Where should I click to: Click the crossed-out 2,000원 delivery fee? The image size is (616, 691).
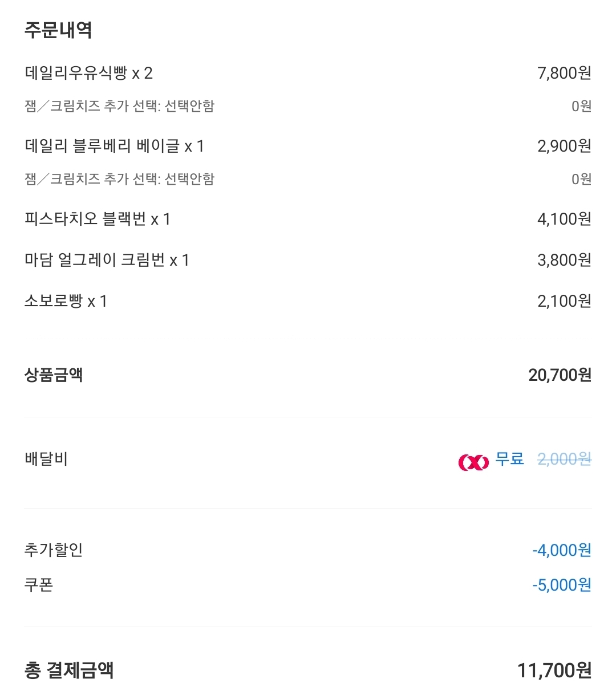point(564,459)
